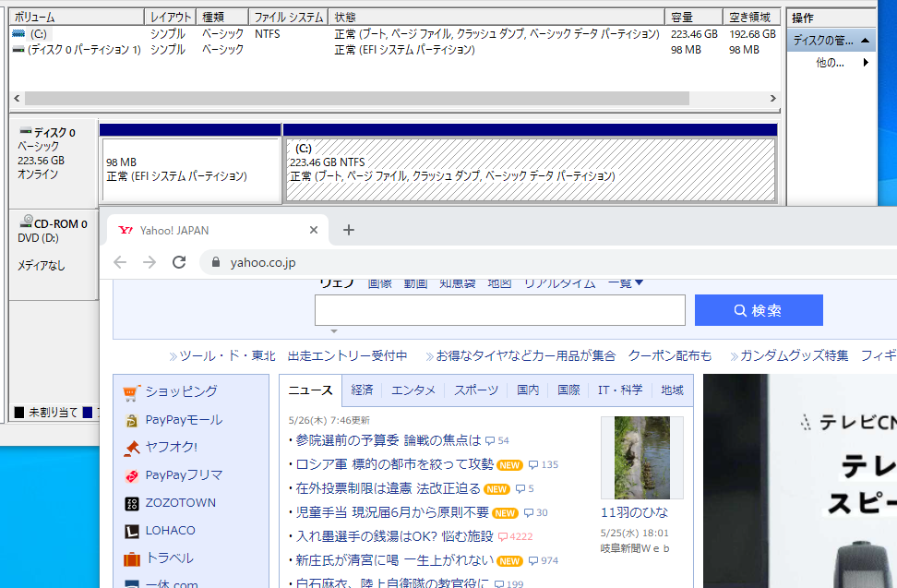
Task: Click the トラベル suitcase icon
Action: click(x=132, y=558)
